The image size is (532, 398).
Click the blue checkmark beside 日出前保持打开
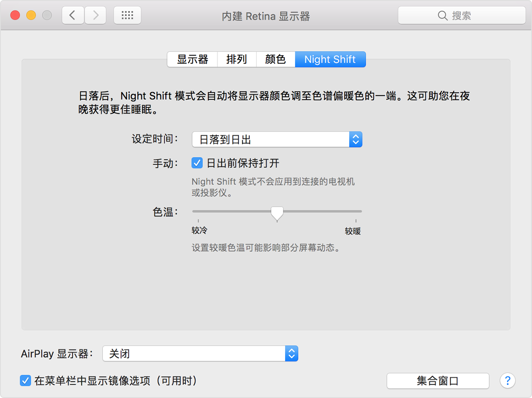coord(197,163)
